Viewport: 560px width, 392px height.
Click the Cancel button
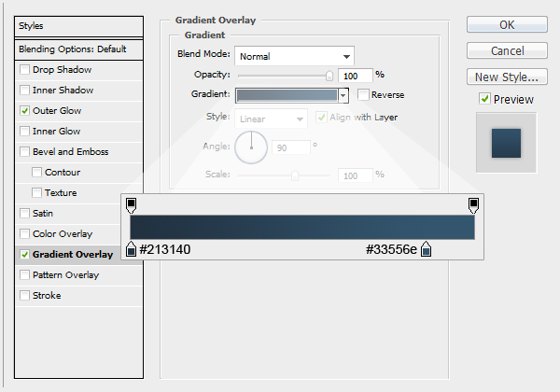tap(507, 50)
